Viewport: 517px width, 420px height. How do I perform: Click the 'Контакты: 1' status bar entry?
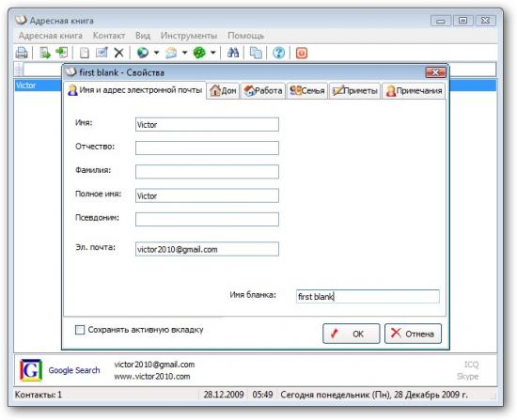[x=39, y=395]
